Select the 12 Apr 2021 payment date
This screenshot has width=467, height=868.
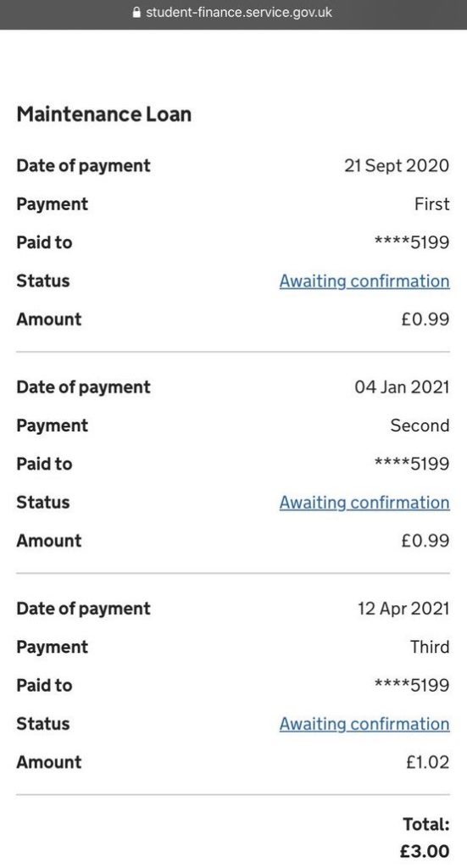pyautogui.click(x=403, y=609)
